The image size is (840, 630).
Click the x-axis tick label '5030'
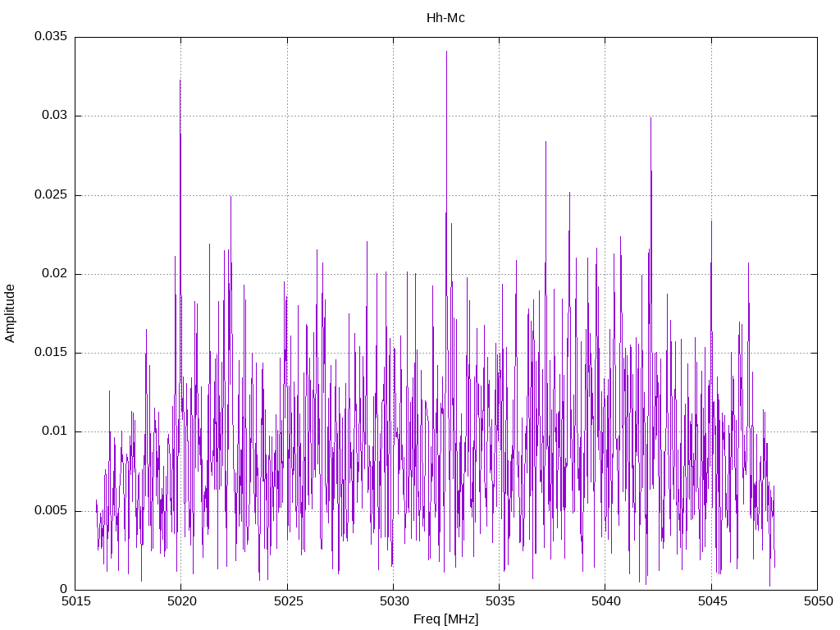[x=394, y=601]
